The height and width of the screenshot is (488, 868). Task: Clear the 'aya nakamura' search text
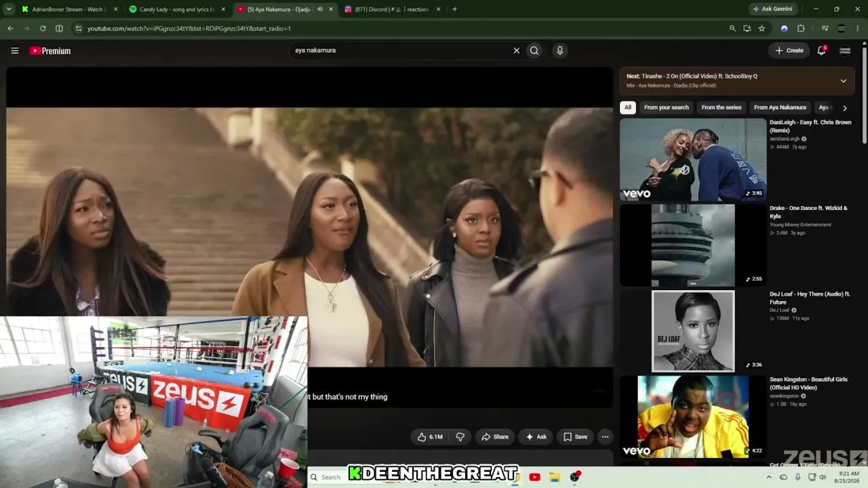(x=516, y=50)
